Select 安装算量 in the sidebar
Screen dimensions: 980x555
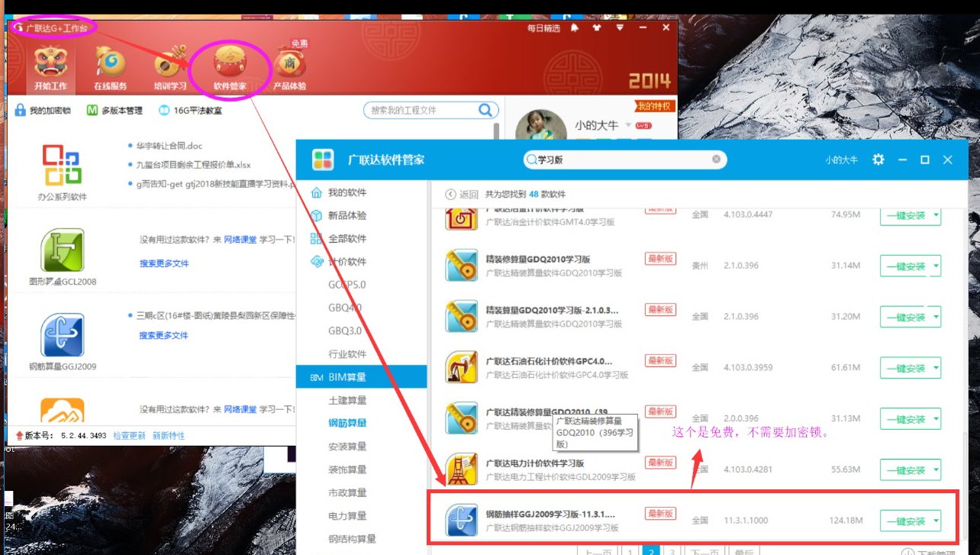point(347,446)
